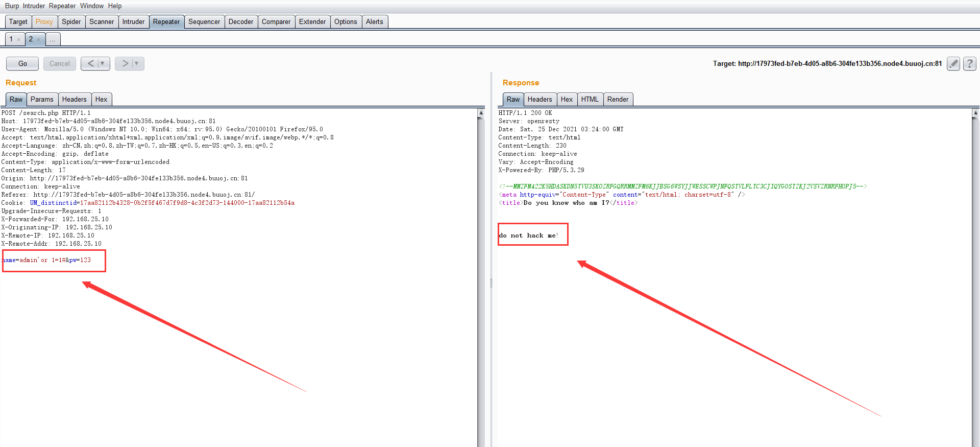This screenshot has width=980, height=447.
Task: Close repeater tab 1
Action: click(19, 39)
